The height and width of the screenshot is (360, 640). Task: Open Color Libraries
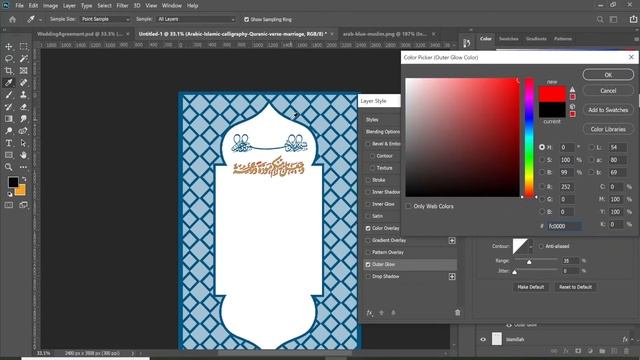click(608, 129)
